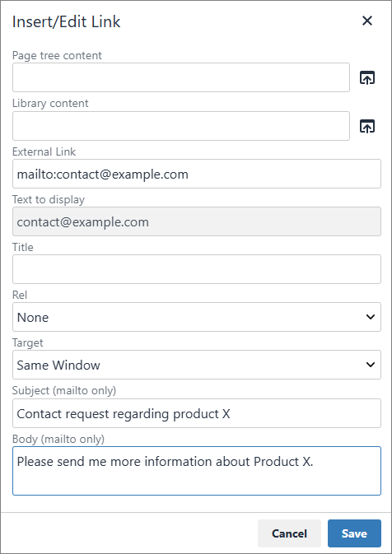Image resolution: width=392 pixels, height=554 pixels.
Task: Click the Subject (mailto only) field
Action: tap(197, 413)
